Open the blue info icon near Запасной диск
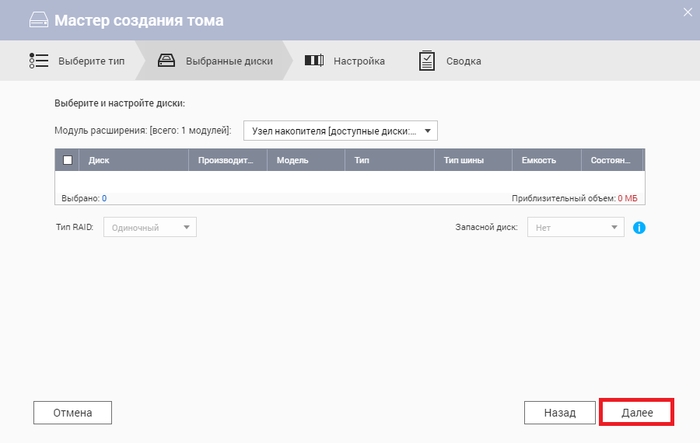The height and width of the screenshot is (443, 700). click(639, 228)
